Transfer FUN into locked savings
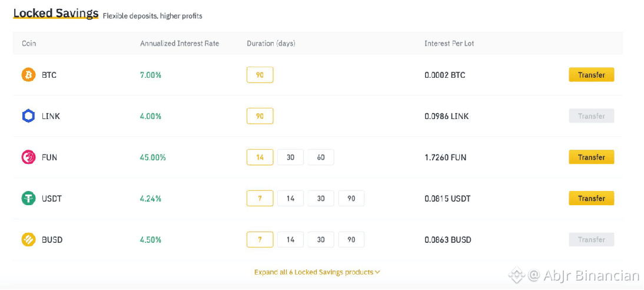The width and height of the screenshot is (644, 290). tap(591, 157)
